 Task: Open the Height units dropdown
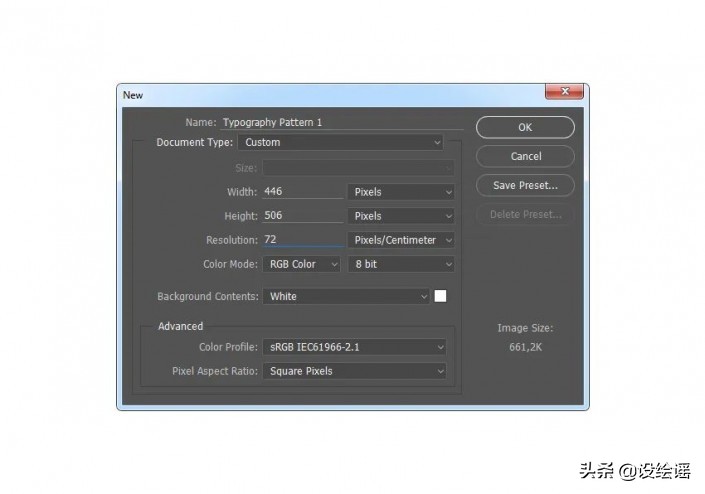coord(401,216)
